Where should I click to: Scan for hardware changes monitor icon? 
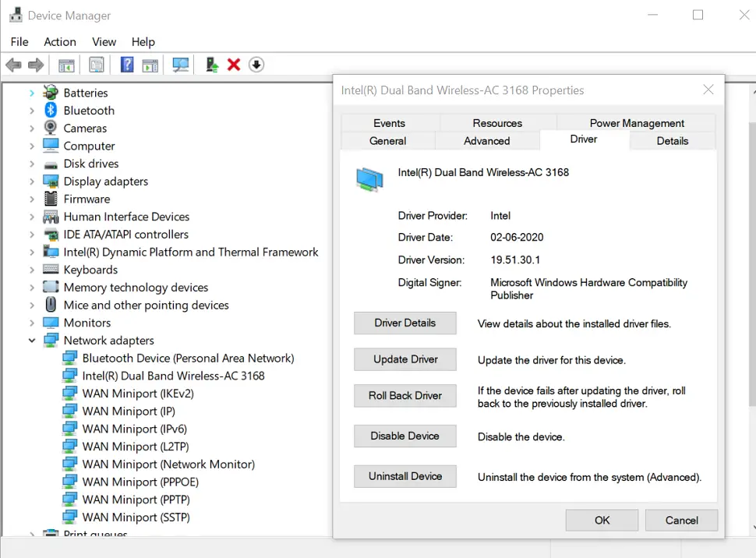pos(181,65)
